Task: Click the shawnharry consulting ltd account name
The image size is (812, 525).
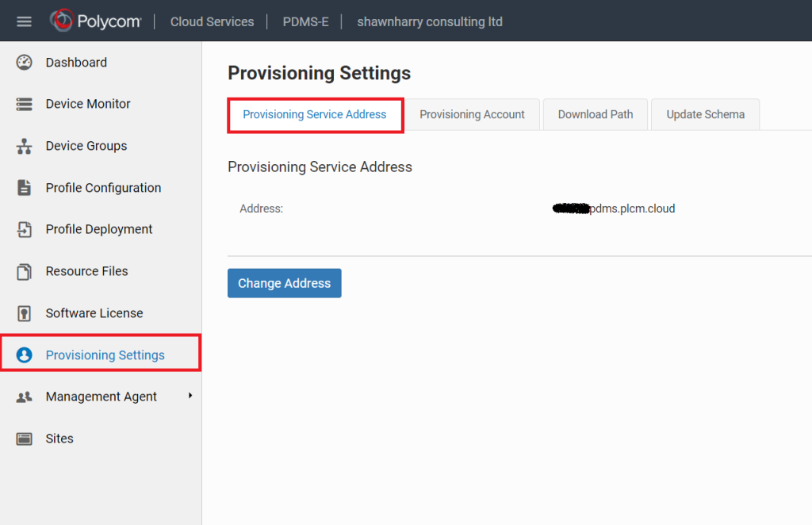Action: click(430, 21)
